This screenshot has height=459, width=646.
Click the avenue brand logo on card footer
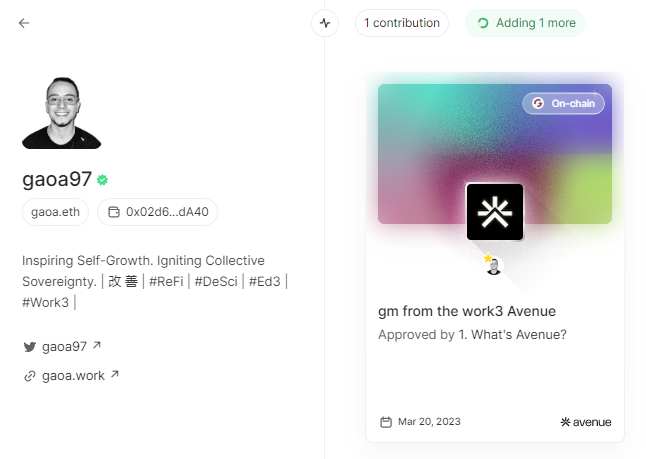585,422
